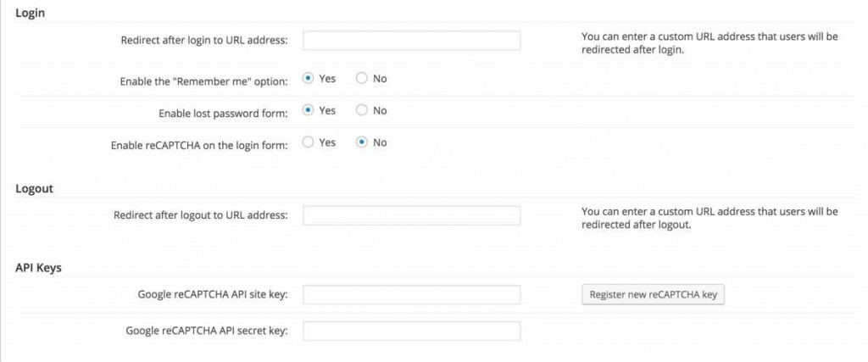
Task: Click the "Enable reCAPTCHA on the login form" label
Action: coord(199,145)
